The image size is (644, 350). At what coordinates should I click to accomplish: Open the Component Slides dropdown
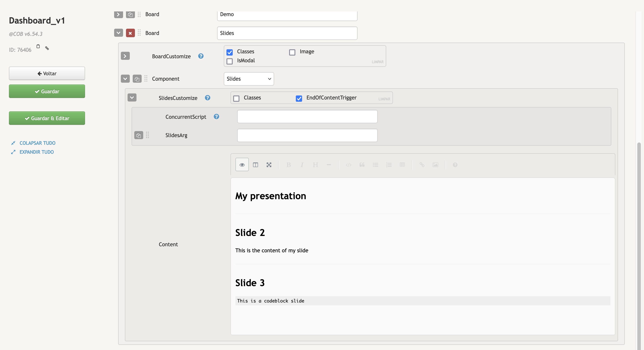click(x=249, y=79)
